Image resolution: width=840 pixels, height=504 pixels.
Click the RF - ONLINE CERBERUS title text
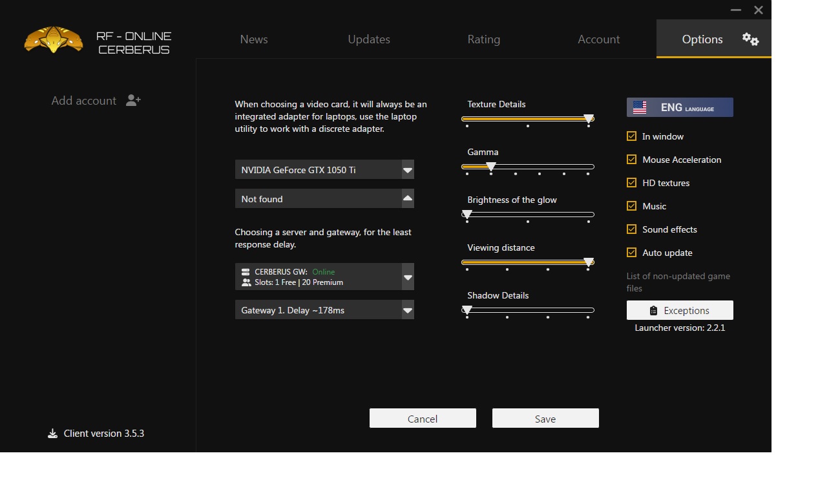click(134, 43)
